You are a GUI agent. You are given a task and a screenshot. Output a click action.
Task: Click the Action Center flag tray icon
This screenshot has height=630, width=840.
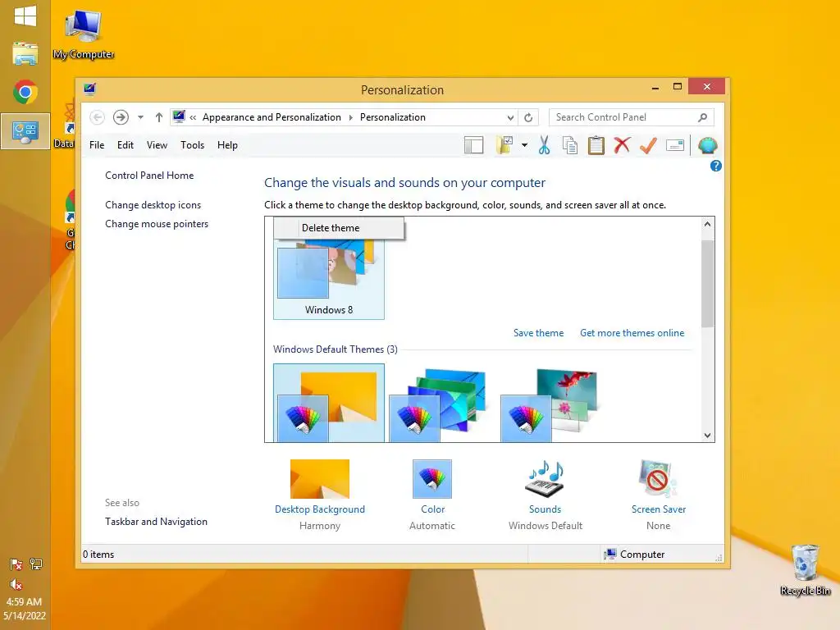point(16,564)
